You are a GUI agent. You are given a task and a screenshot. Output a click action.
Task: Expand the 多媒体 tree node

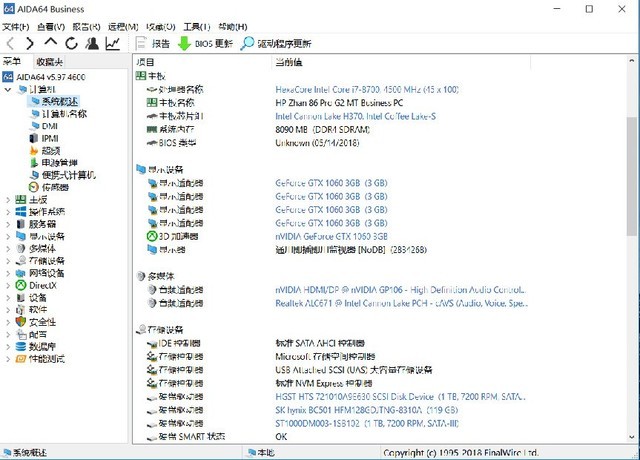coord(8,249)
